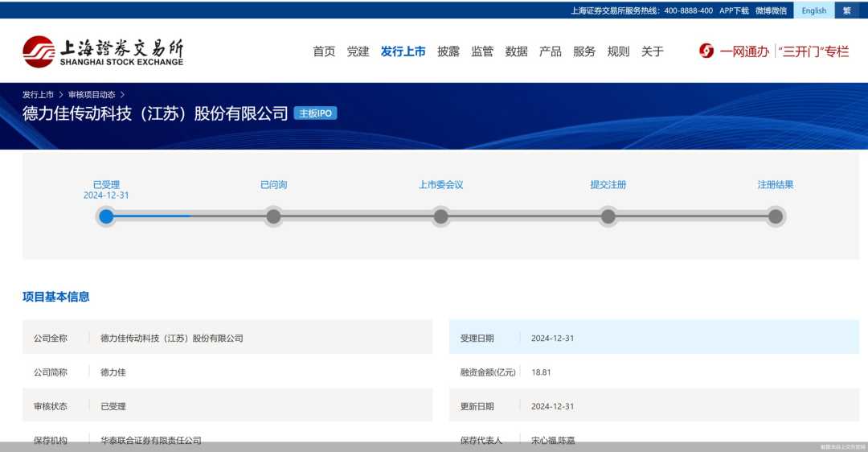Open the 发行上市 navigation menu

(x=403, y=51)
